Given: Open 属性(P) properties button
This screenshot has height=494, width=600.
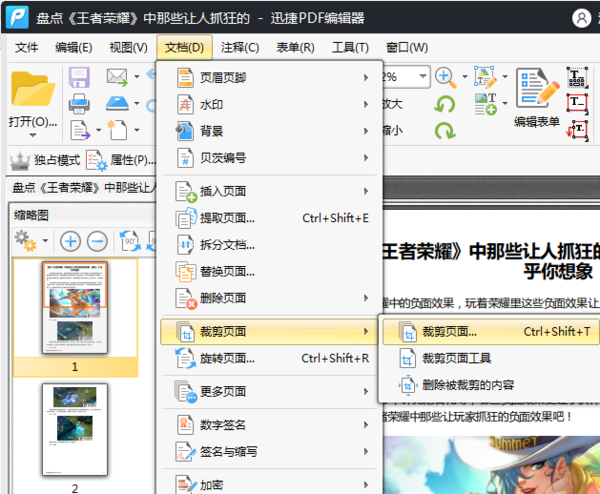Looking at the screenshot, I should (121, 160).
